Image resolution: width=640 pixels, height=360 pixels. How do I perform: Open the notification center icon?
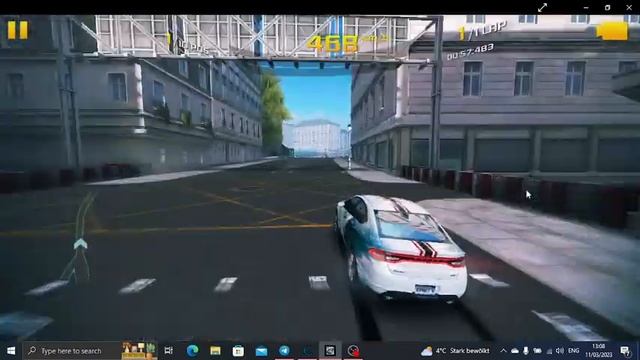625,351
